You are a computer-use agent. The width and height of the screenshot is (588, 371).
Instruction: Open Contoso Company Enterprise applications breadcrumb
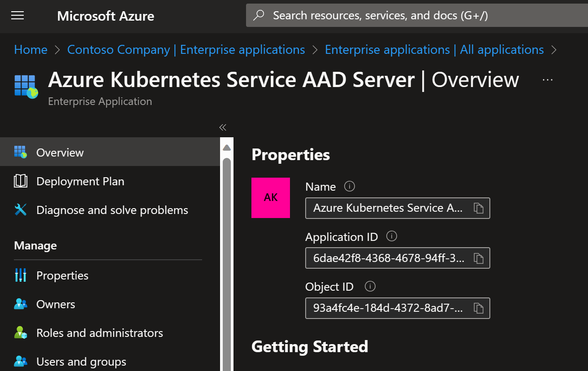(x=186, y=49)
